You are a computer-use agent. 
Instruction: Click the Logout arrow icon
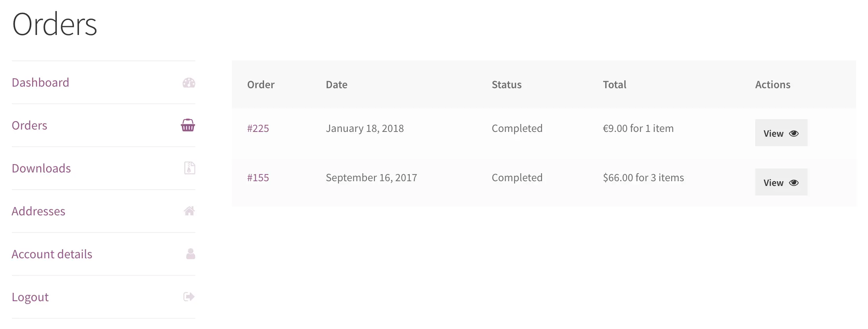point(189,297)
